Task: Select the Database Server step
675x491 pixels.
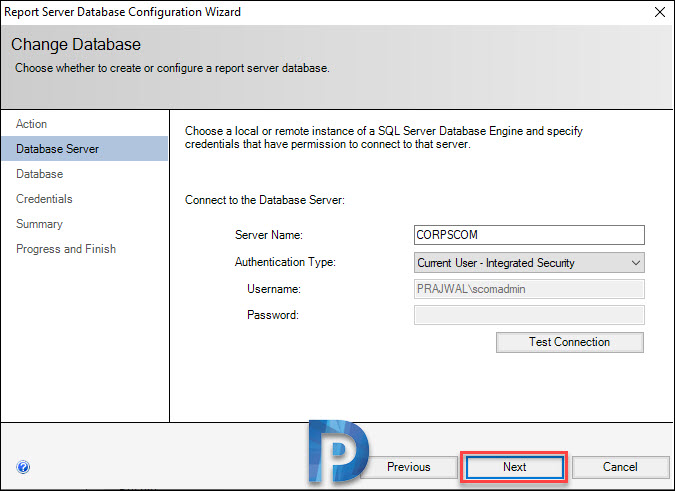Action: tap(84, 149)
